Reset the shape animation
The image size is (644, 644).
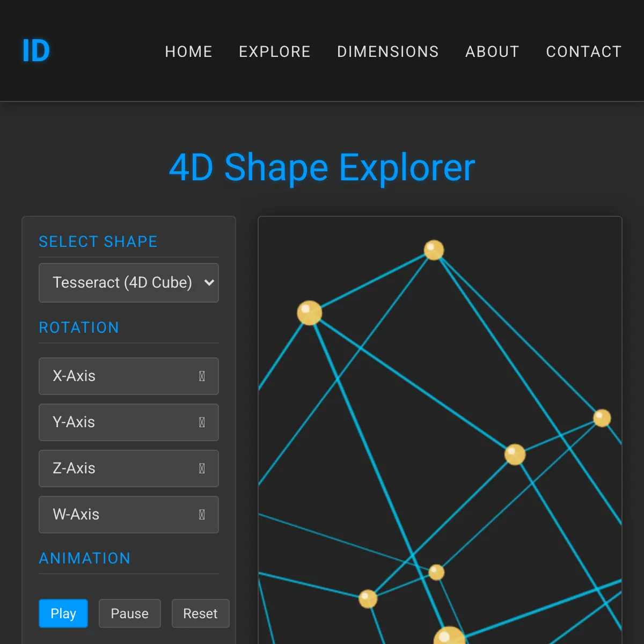pos(200,613)
